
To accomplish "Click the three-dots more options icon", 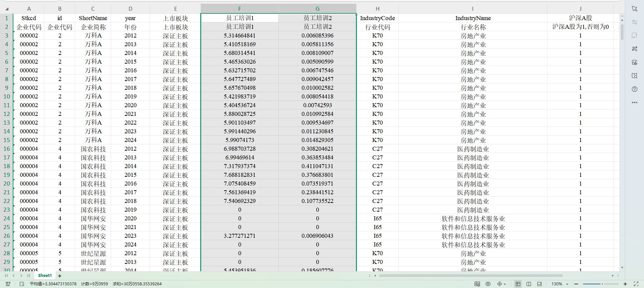I will (634, 102).
